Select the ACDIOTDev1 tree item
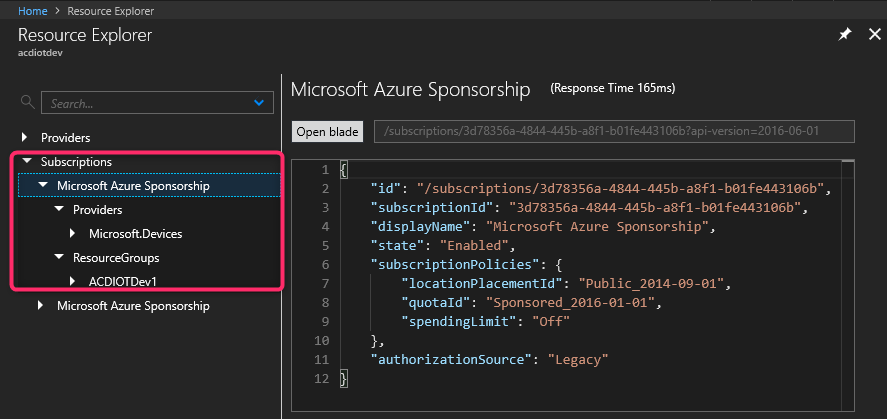Screen dimensions: 887x419 (123, 282)
